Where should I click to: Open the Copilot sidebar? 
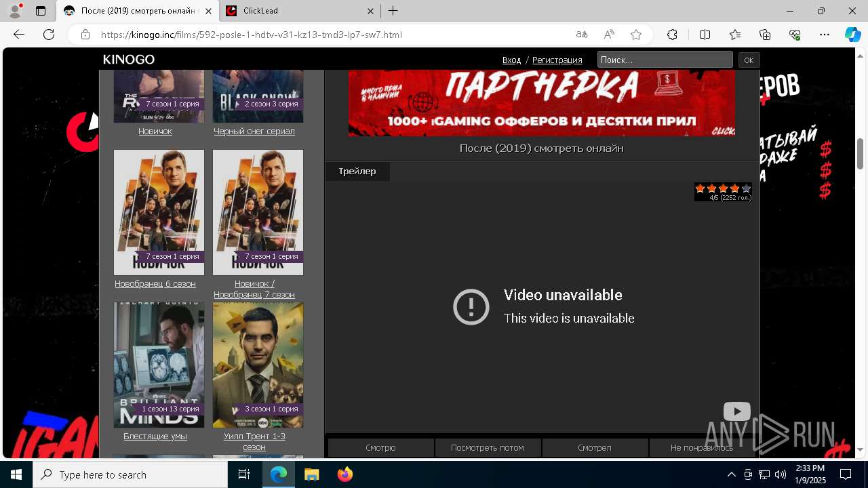852,35
